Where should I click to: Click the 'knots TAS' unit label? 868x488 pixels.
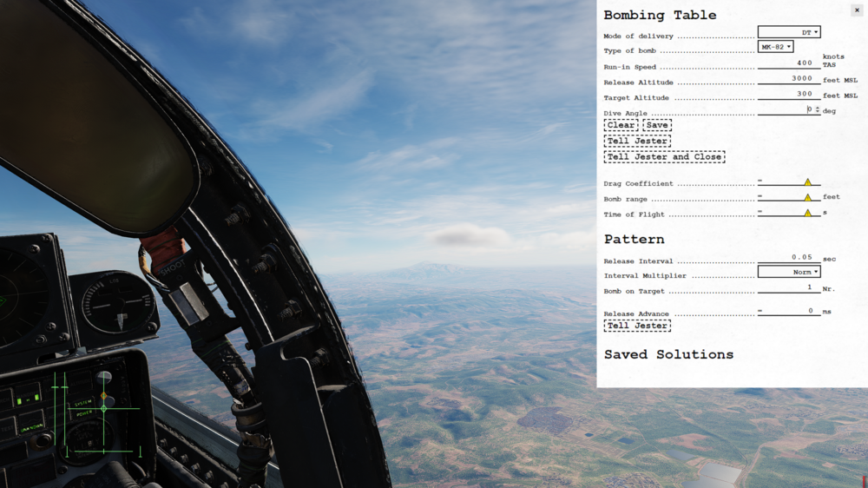pyautogui.click(x=833, y=61)
